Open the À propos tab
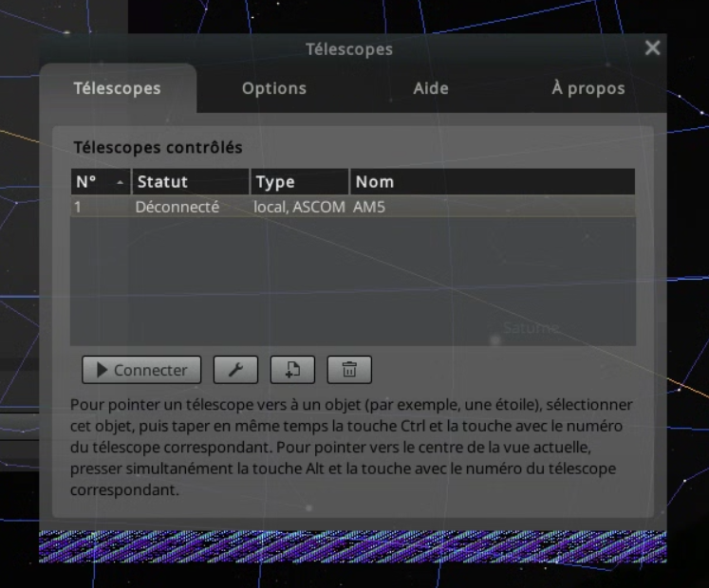The height and width of the screenshot is (588, 709). tap(588, 88)
